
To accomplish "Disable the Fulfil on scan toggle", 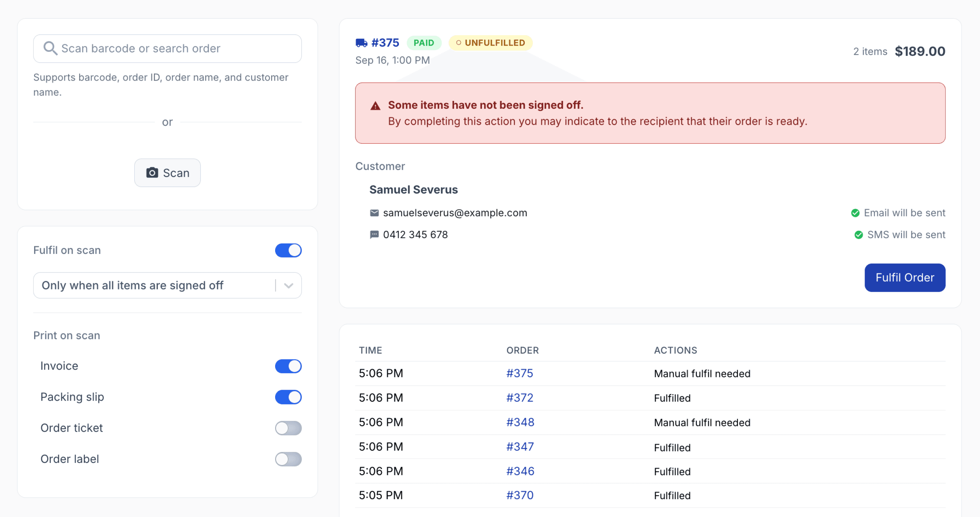I will [x=288, y=250].
